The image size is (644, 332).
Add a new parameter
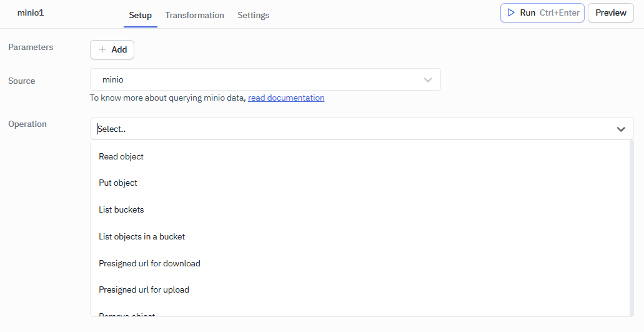pyautogui.click(x=112, y=49)
